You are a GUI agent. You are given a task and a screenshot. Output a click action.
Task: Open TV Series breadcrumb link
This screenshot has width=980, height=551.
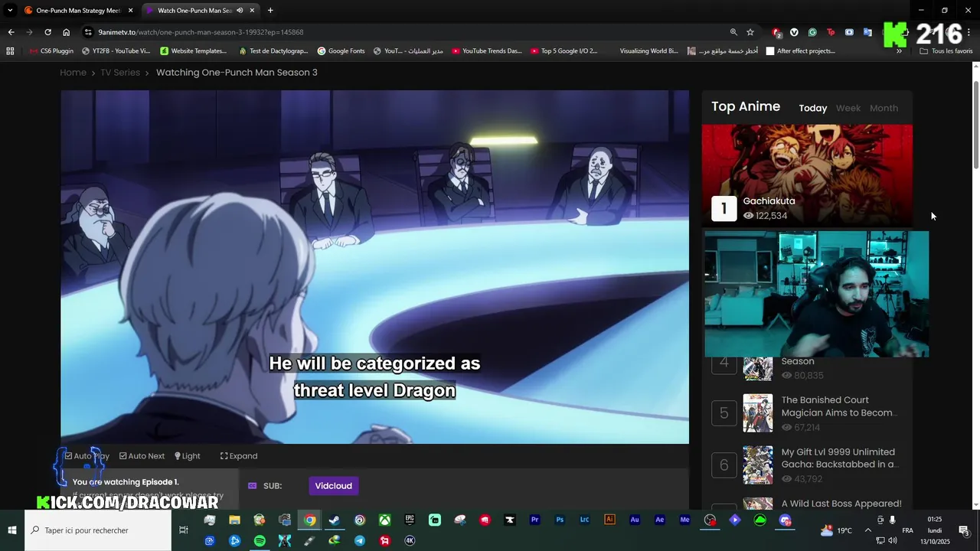[120, 73]
